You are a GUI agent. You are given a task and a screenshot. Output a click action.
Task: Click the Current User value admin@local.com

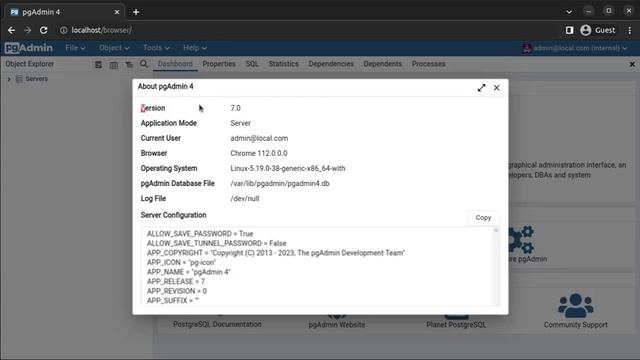point(259,138)
